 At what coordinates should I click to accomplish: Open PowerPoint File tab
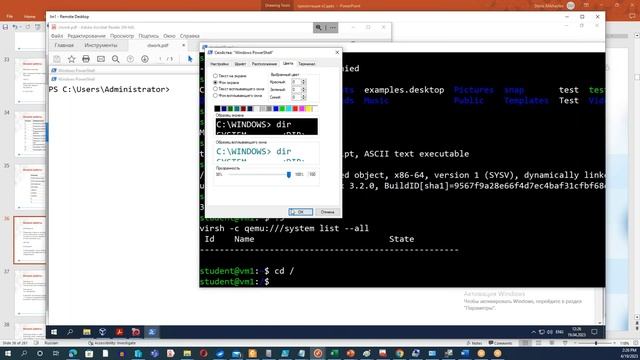pyautogui.click(x=10, y=16)
